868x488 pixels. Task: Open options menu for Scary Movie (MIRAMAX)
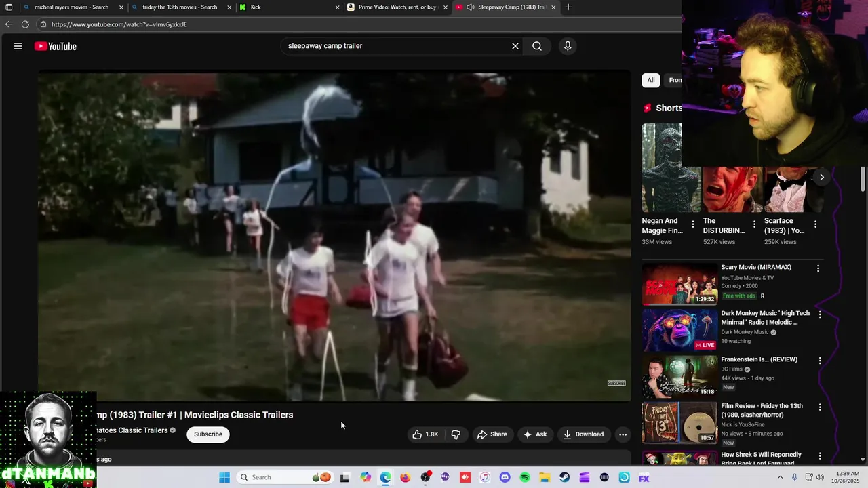[x=818, y=268]
